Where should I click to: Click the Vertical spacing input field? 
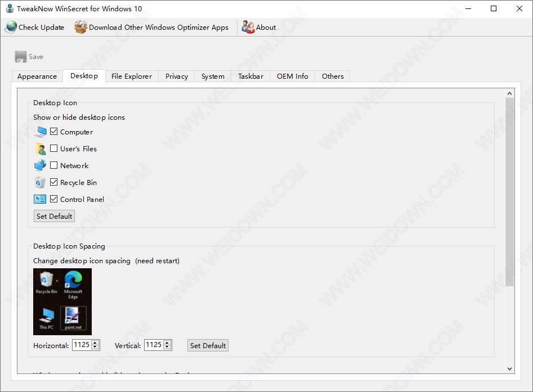tap(154, 345)
